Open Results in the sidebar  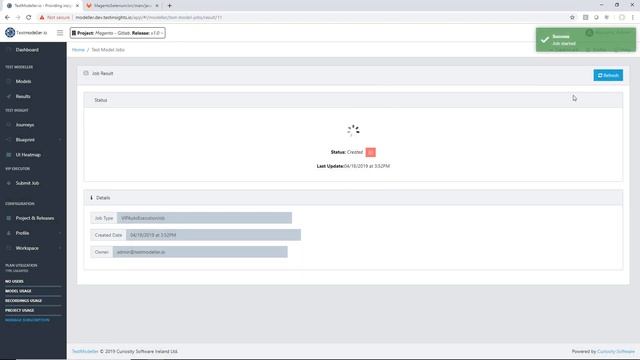[x=23, y=97]
